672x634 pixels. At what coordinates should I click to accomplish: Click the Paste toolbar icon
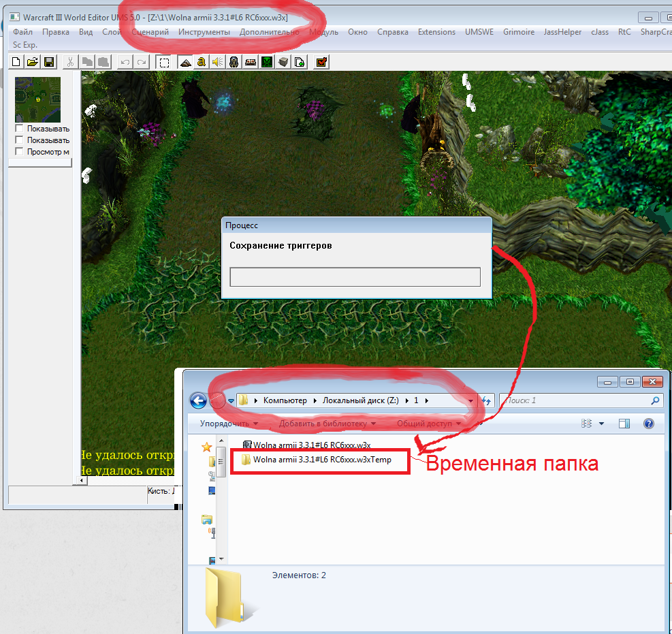click(x=103, y=62)
